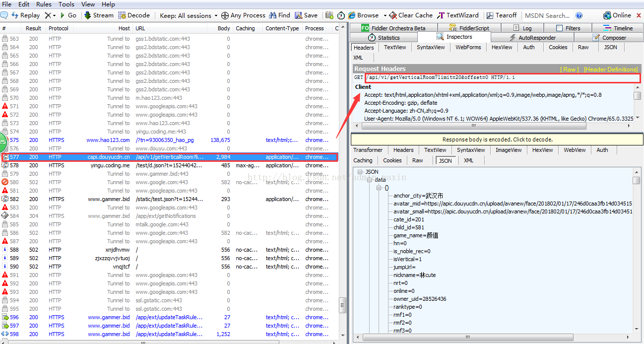644x344 pixels.
Task: Click the Online status indicator
Action: [x=617, y=15]
